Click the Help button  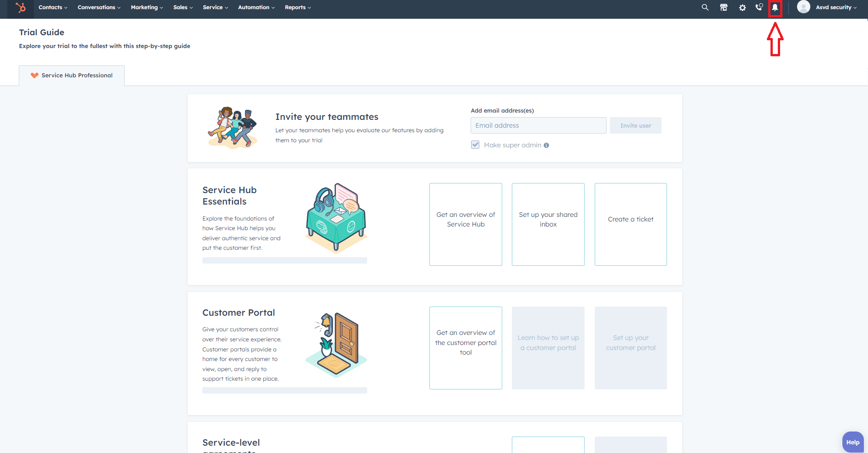pos(853,442)
